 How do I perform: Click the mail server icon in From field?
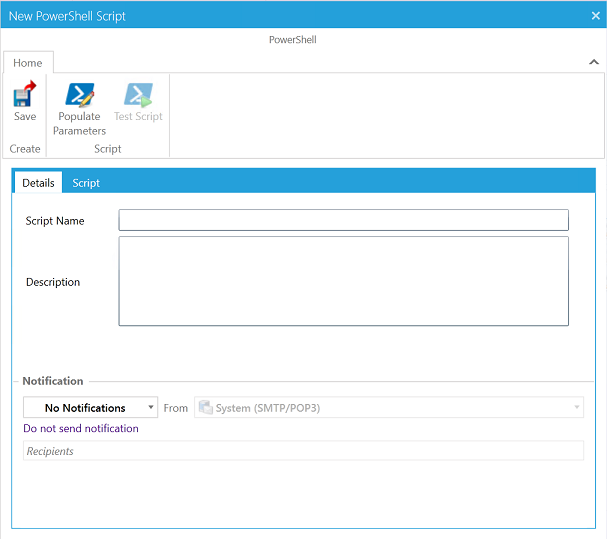[206, 407]
